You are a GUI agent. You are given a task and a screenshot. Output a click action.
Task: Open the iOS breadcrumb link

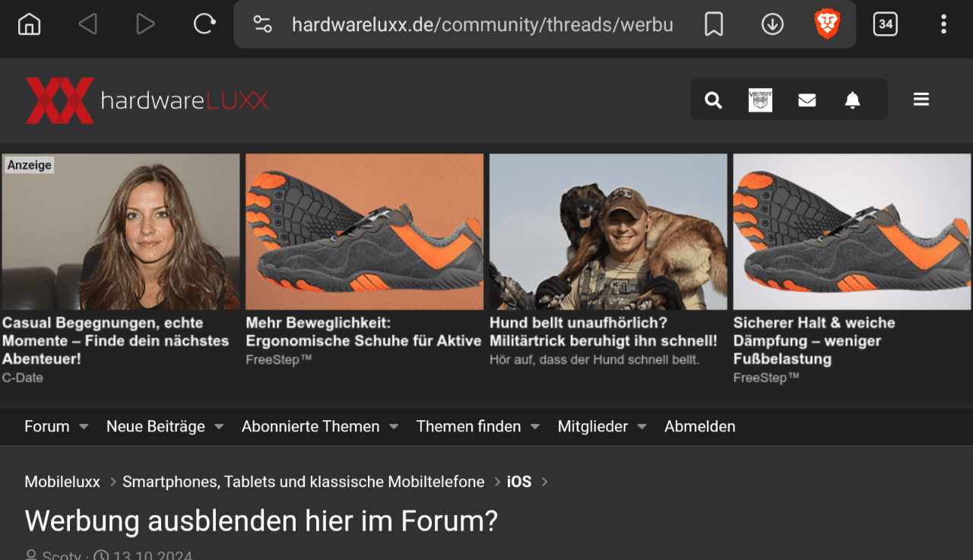[x=519, y=482]
